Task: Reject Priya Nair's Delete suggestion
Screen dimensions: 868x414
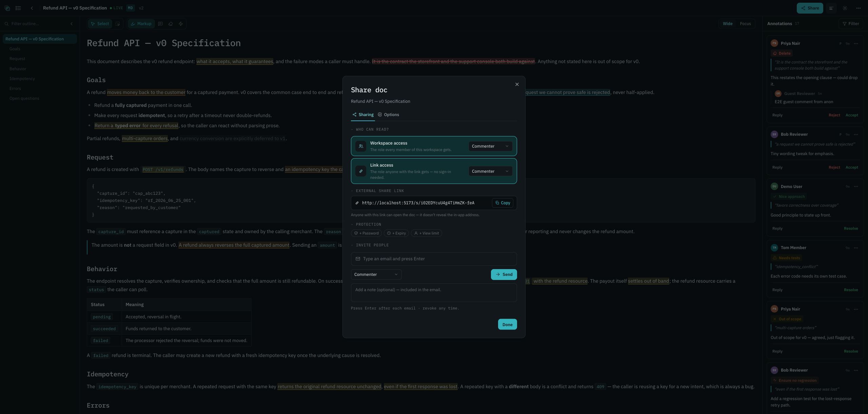Action: [x=834, y=115]
